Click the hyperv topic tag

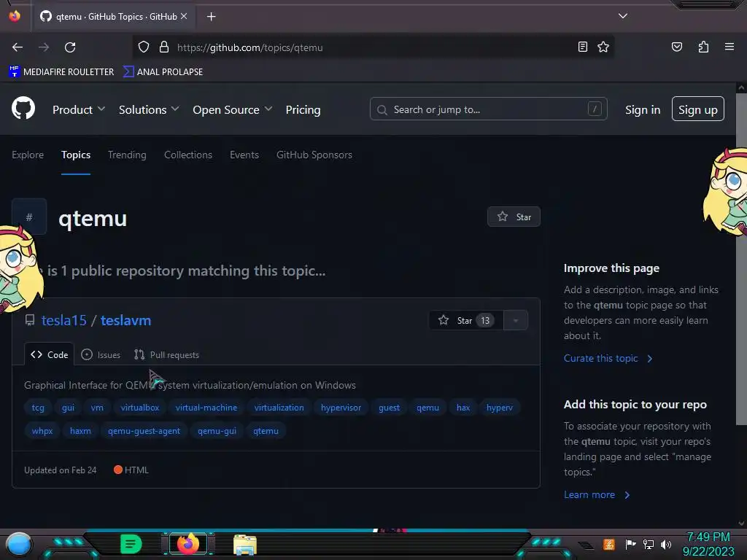[x=500, y=408]
